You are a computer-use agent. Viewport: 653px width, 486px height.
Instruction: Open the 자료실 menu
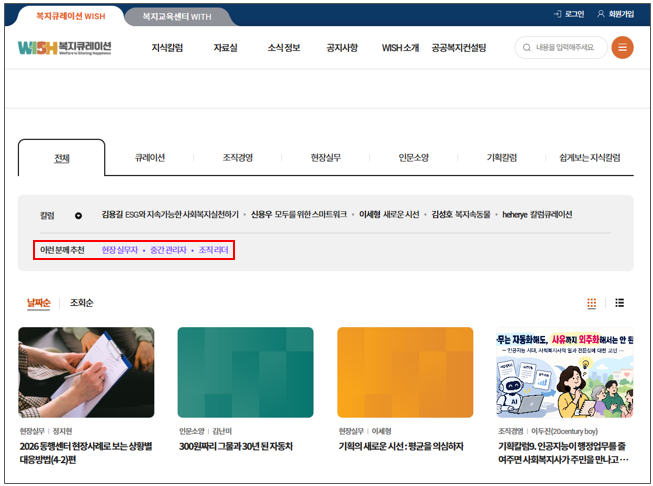(x=225, y=48)
